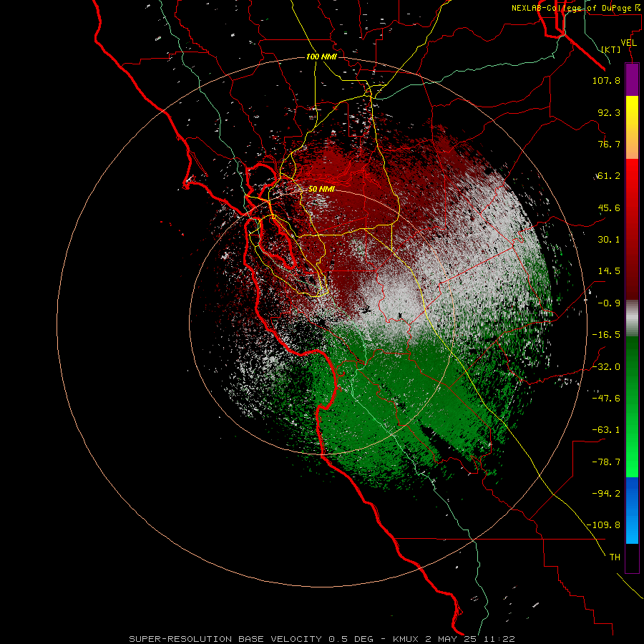The height and width of the screenshot is (644, 644).
Task: Click the -78.7 legend value
Action: point(606,462)
